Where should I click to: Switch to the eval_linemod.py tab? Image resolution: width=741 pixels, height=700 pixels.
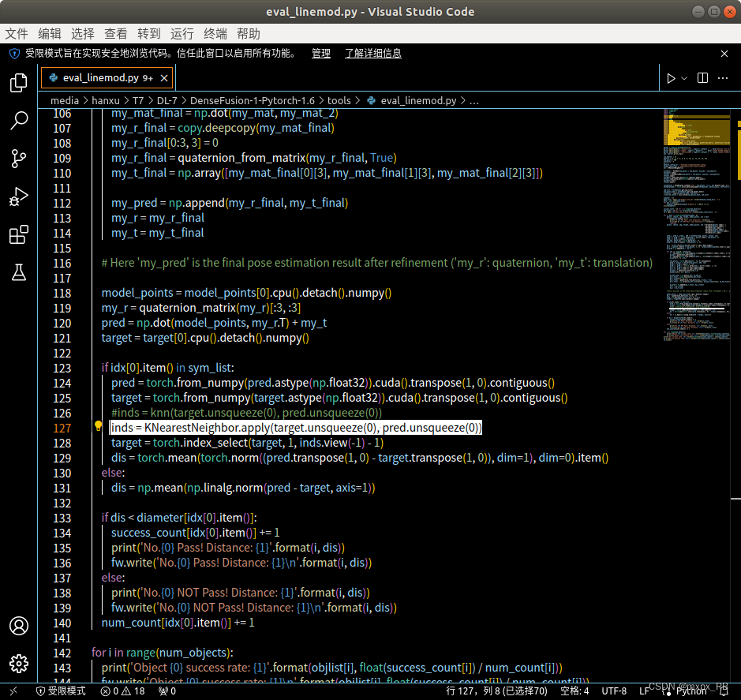point(99,77)
